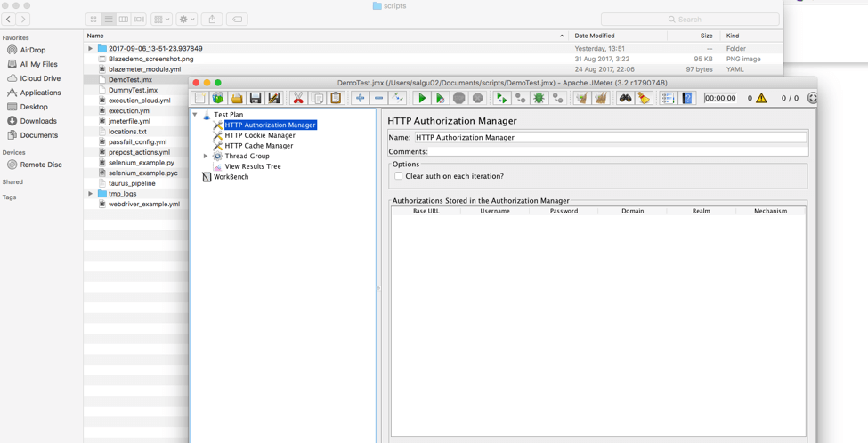Open Downloads in Finder sidebar
Screen dimensions: 868x443
pos(38,121)
